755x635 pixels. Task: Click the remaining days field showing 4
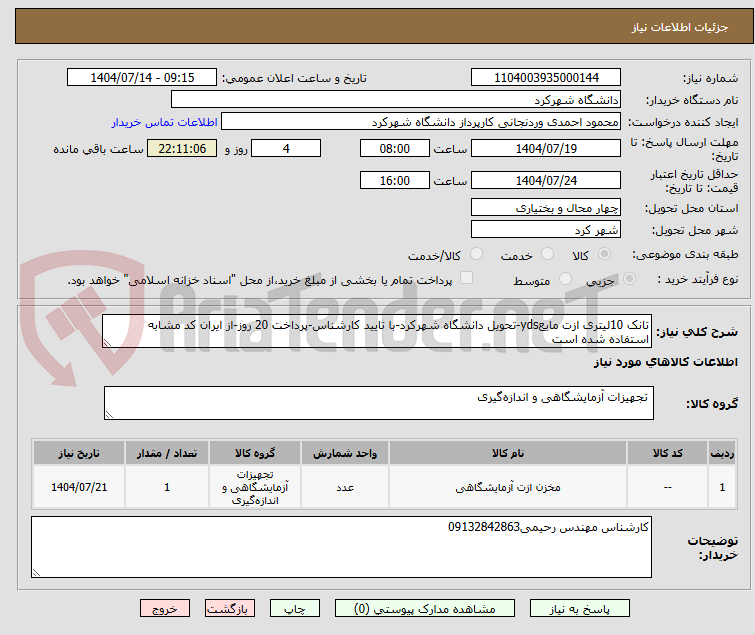[286, 148]
